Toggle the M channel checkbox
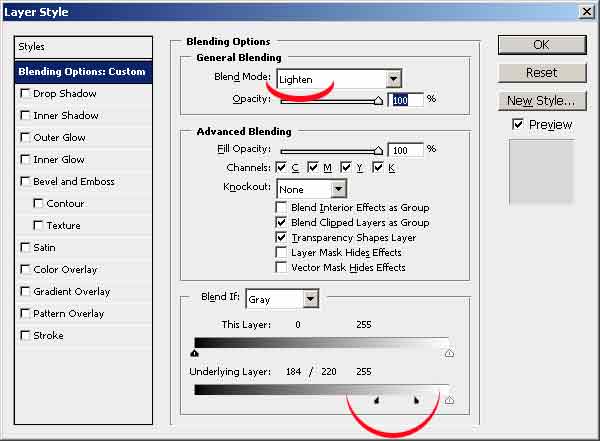 313,167
